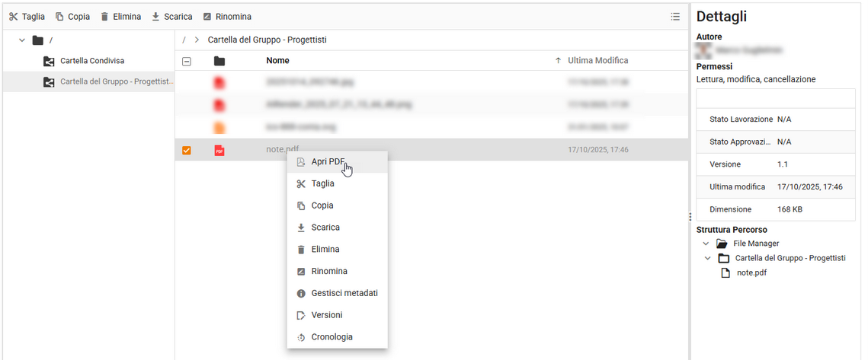This screenshot has width=868, height=360.
Task: Choose Elimina from context menu
Action: (x=337, y=250)
